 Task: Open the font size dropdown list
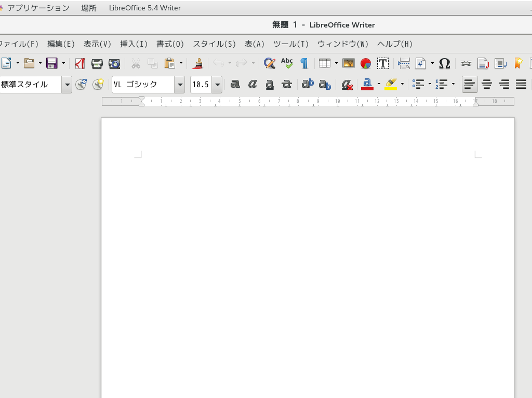click(217, 84)
